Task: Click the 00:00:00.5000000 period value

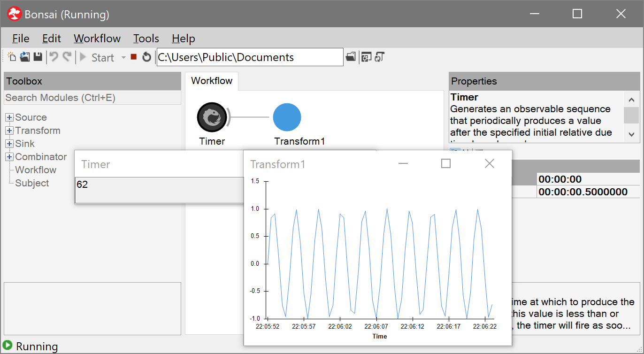Action: click(x=588, y=192)
